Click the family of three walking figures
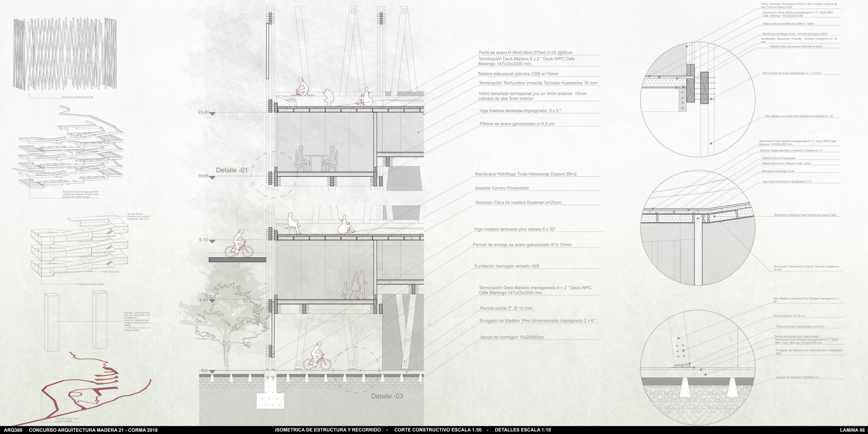868x434 pixels. pos(355,285)
